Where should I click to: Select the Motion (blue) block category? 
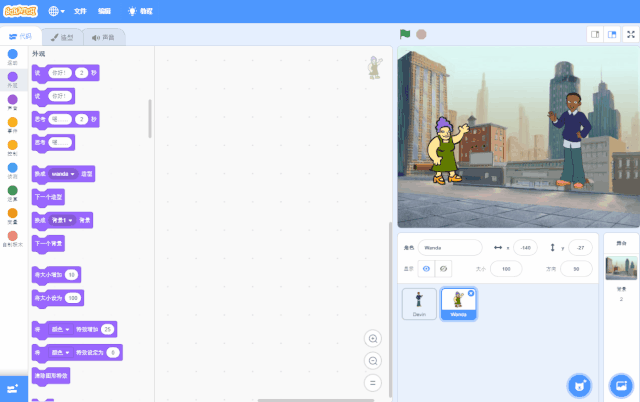pos(13,57)
